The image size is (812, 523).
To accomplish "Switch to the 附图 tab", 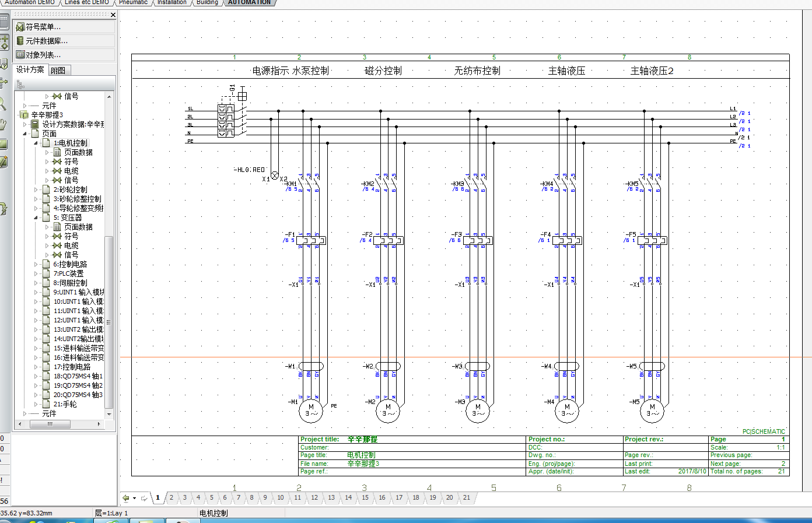I will (x=58, y=71).
